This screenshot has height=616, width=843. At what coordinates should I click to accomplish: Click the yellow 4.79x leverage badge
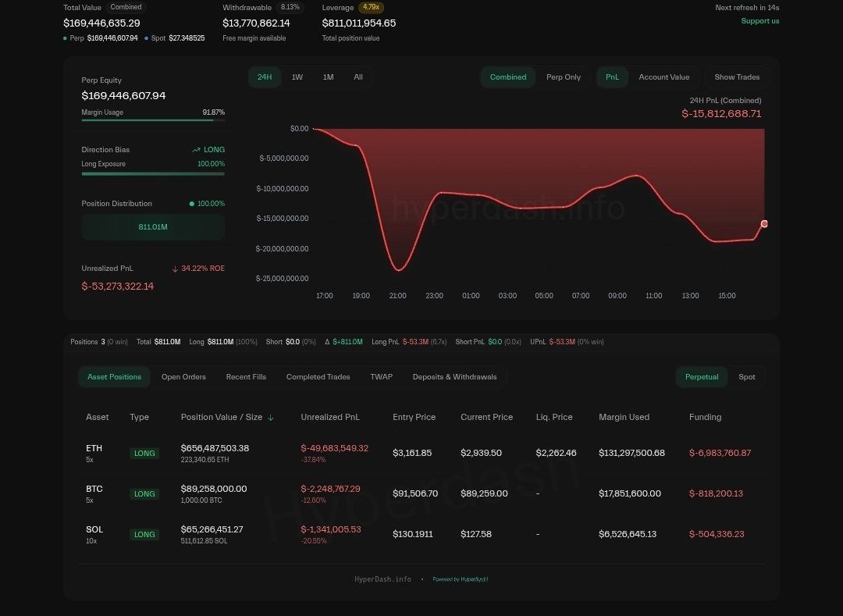coord(371,6)
